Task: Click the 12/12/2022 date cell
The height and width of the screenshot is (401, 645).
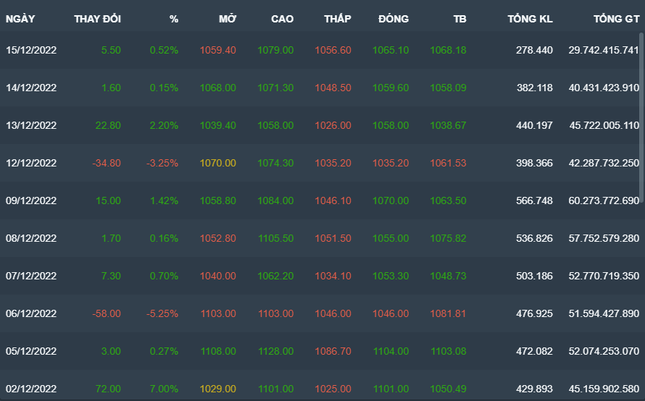Action: click(32, 162)
